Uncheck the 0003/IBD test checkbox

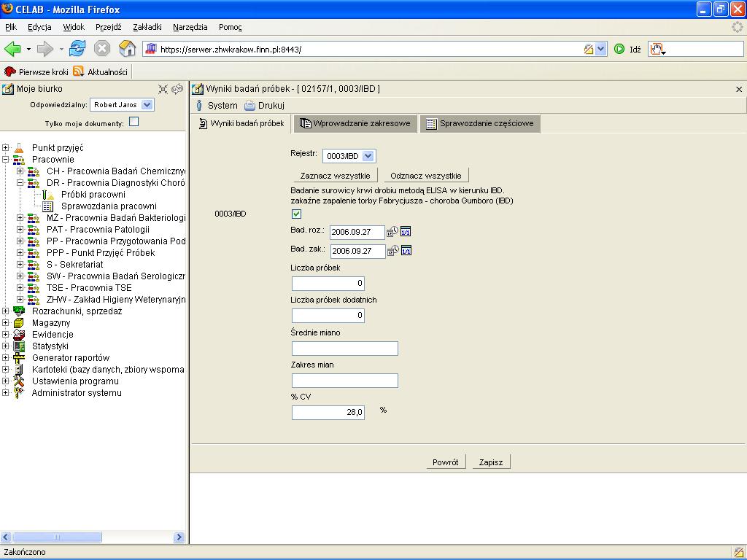click(x=296, y=214)
